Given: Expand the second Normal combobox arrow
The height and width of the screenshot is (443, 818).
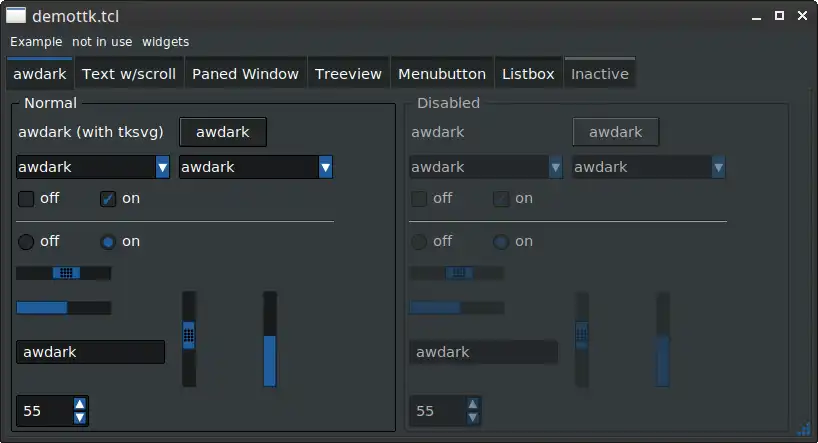Looking at the screenshot, I should coord(326,167).
